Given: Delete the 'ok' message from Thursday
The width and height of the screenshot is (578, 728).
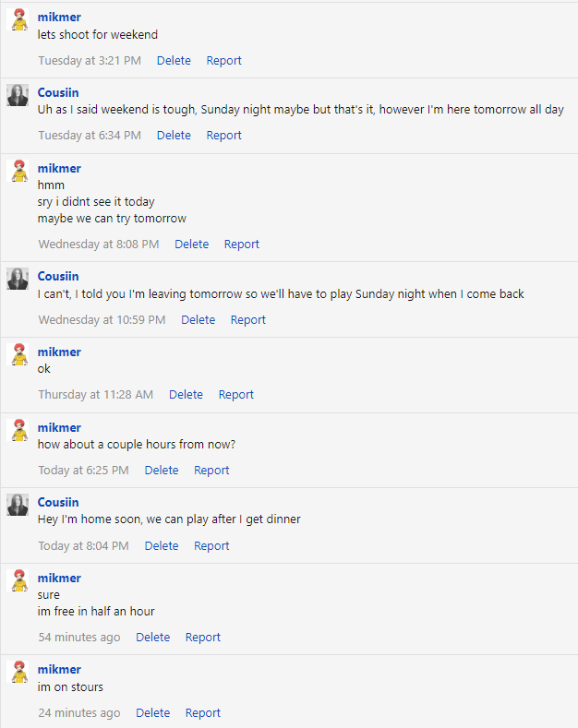Looking at the screenshot, I should [186, 395].
